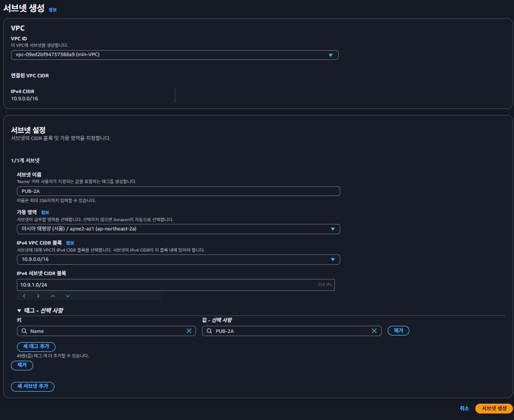Open 정보 link next to 서브넷 생성 title
The image size is (514, 420).
(x=52, y=10)
